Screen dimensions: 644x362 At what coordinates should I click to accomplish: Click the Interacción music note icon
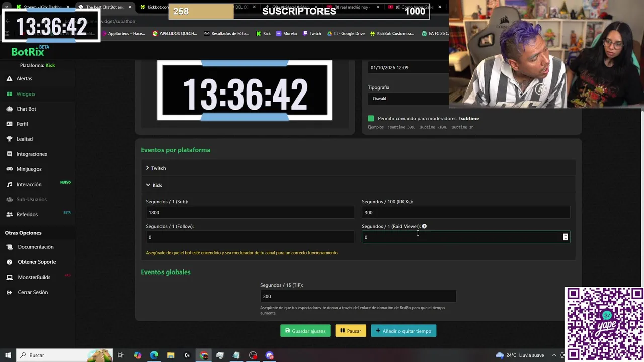[9, 184]
